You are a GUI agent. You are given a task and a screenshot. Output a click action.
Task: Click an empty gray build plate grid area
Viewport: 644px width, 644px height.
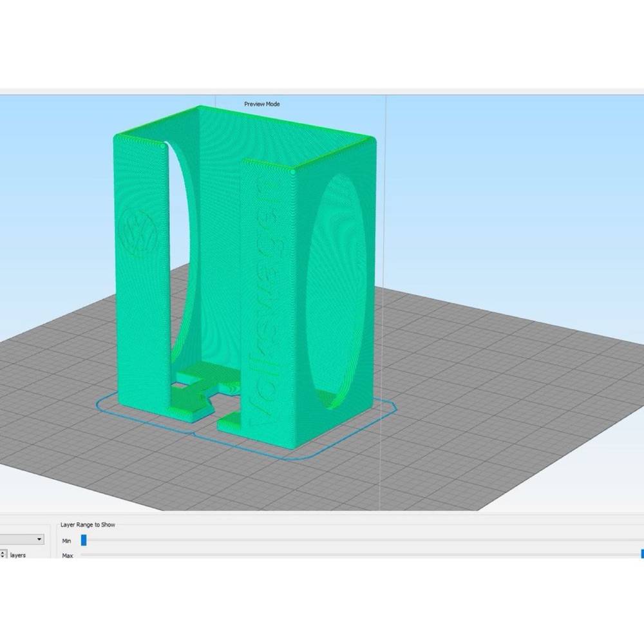click(x=472, y=411)
